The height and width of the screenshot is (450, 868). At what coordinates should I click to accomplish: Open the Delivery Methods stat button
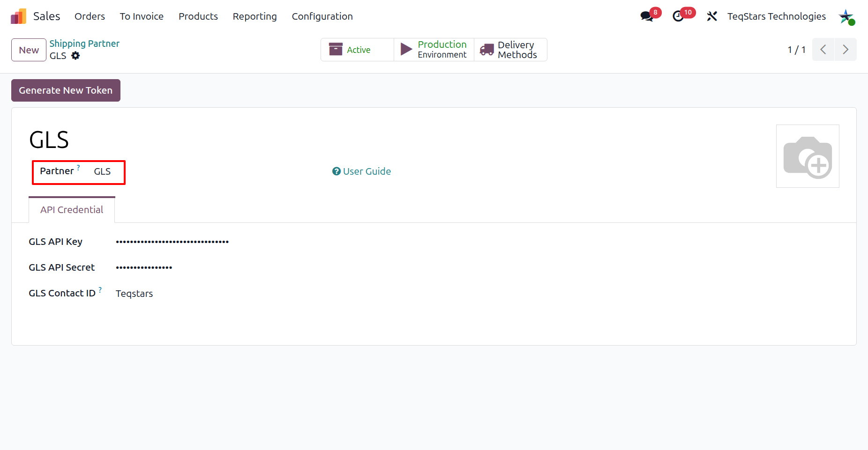tap(510, 50)
